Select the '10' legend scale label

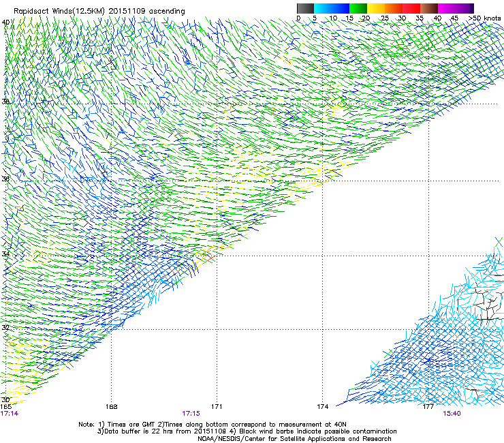[x=333, y=18]
